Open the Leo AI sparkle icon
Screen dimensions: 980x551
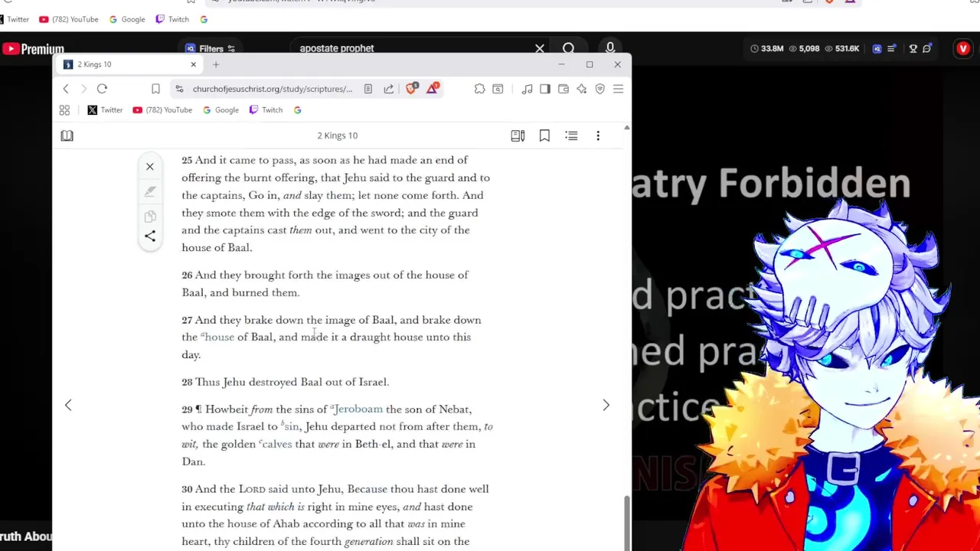coord(582,89)
